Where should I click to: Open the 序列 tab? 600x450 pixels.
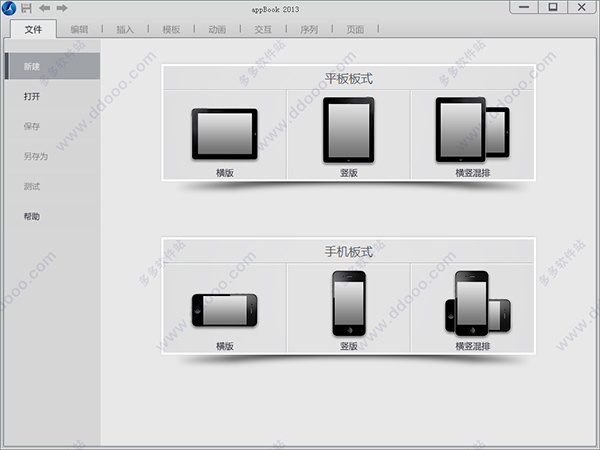[309, 29]
